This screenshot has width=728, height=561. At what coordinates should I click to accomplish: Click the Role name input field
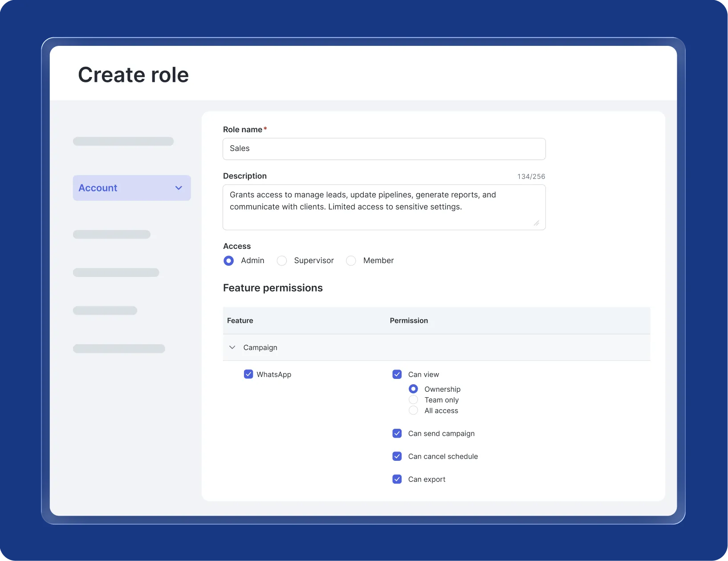click(x=384, y=149)
